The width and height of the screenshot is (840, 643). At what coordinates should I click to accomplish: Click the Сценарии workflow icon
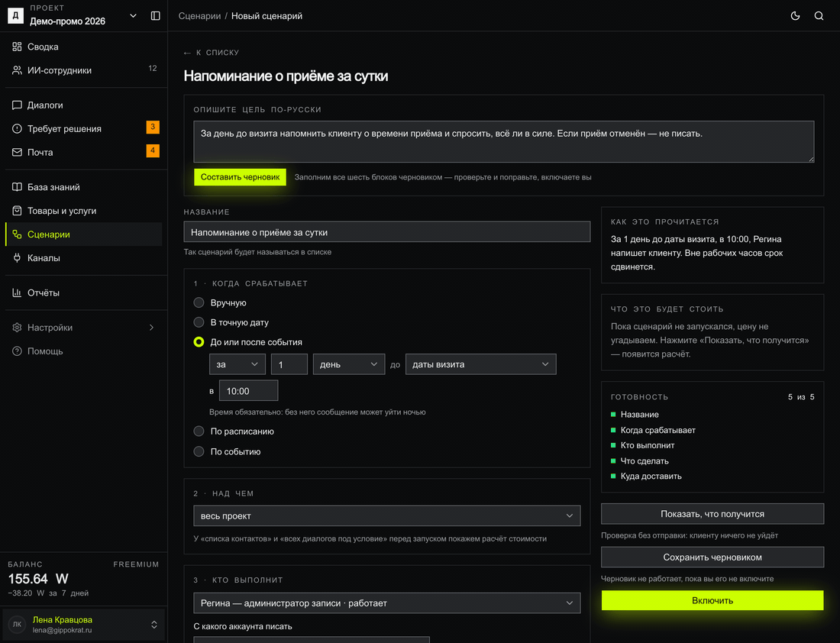17,234
